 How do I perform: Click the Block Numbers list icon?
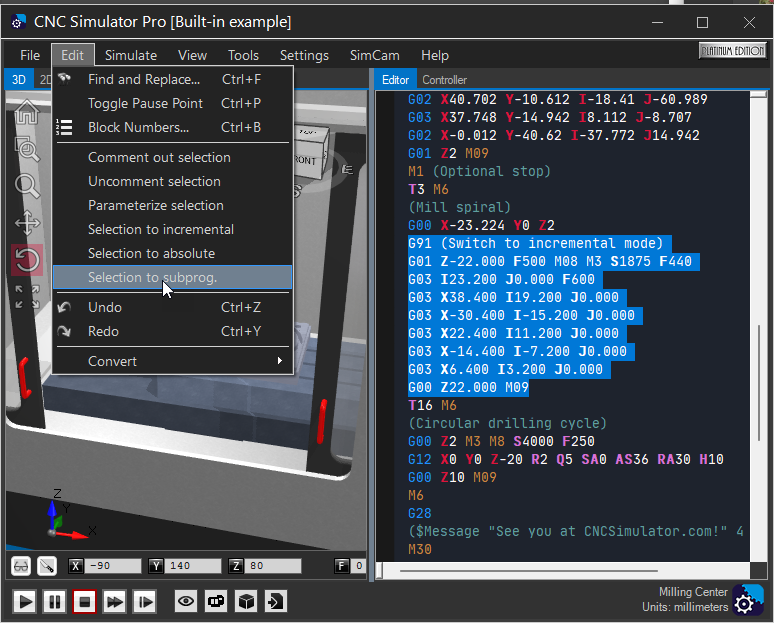[64, 127]
